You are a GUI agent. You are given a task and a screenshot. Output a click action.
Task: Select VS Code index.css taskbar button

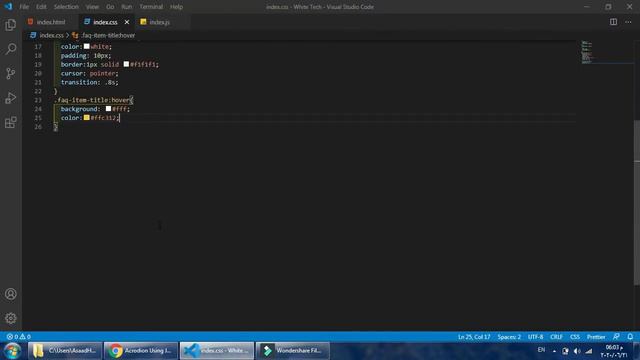pyautogui.click(x=217, y=351)
